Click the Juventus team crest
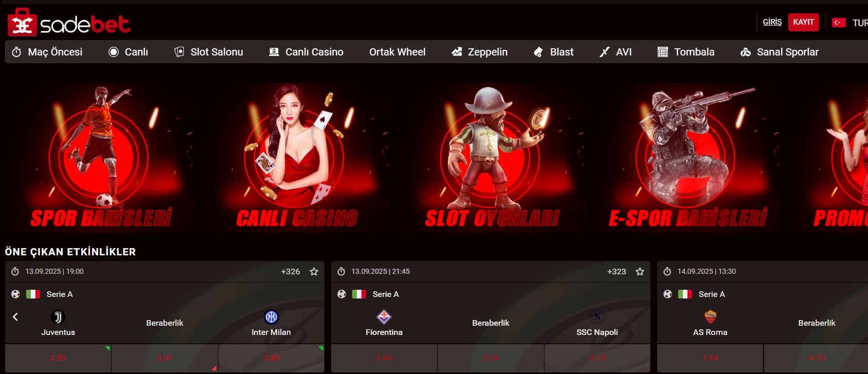Viewport: 868px width, 374px height. tap(58, 317)
